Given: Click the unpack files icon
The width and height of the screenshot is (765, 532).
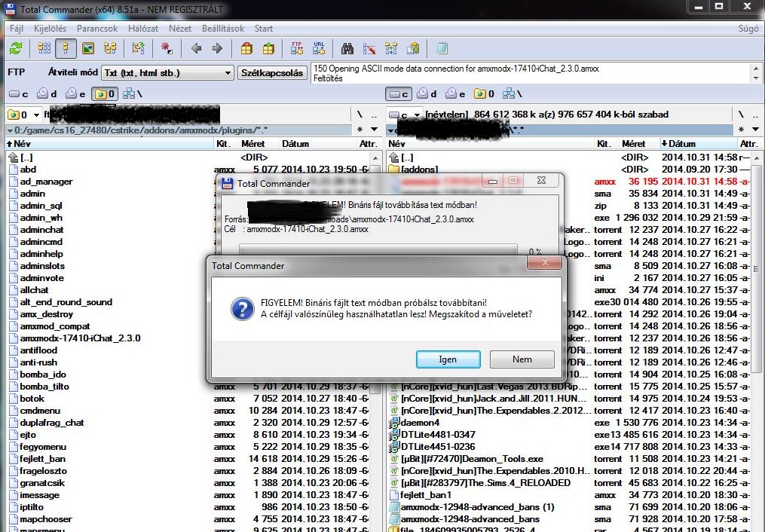Looking at the screenshot, I should click(268, 48).
